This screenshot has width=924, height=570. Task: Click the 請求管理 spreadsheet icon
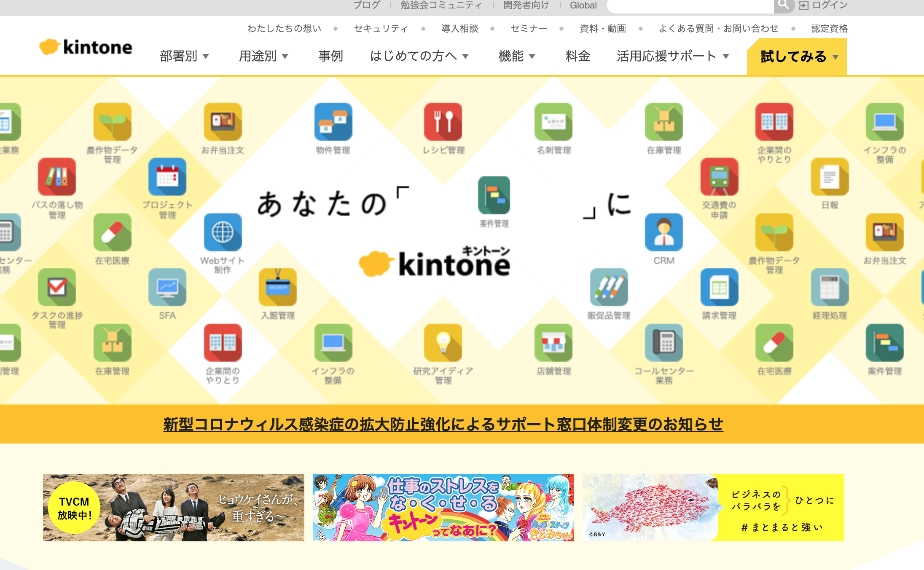(720, 287)
